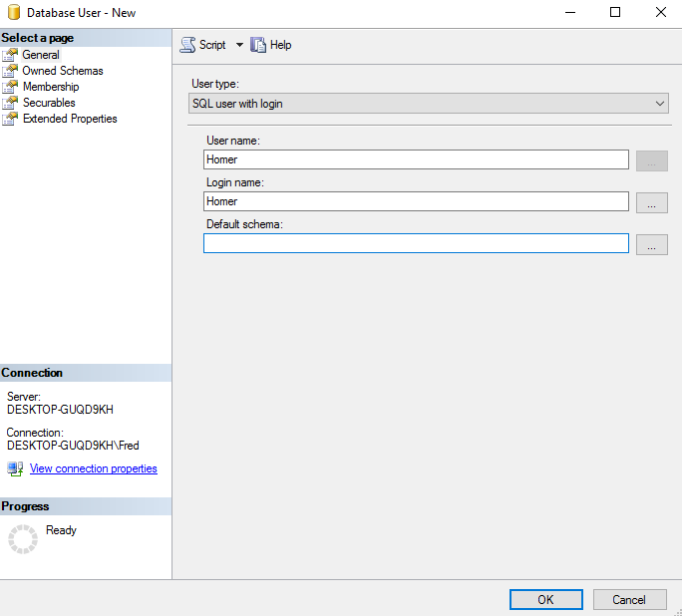Viewport: 682px width, 616px height.
Task: Click the Ready progress spinner icon
Action: [22, 539]
